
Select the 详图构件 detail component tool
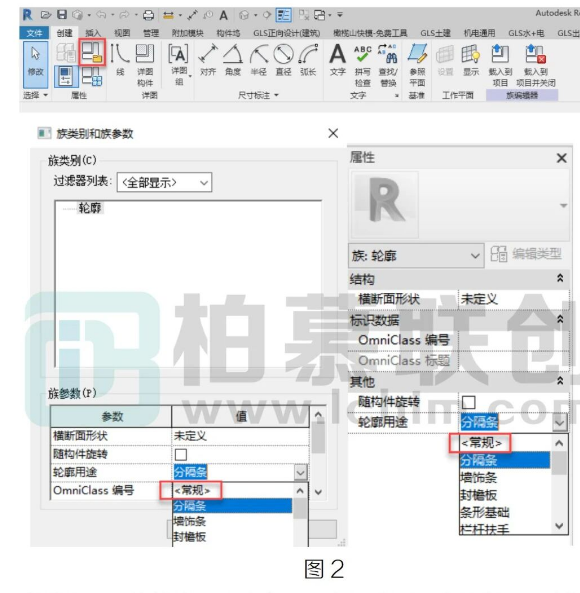click(145, 64)
